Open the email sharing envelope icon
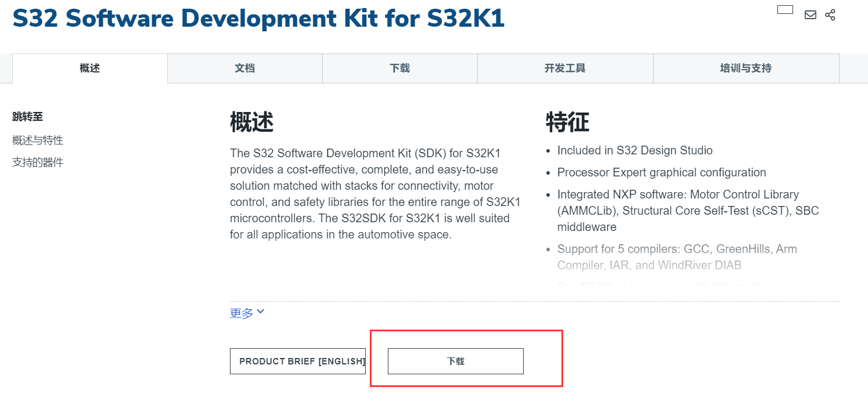868x394 pixels. (810, 15)
